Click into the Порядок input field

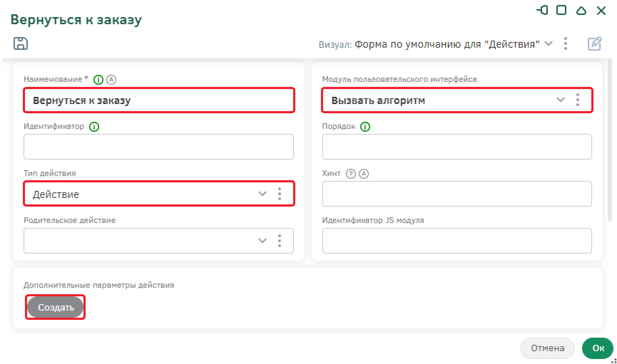[x=457, y=147]
